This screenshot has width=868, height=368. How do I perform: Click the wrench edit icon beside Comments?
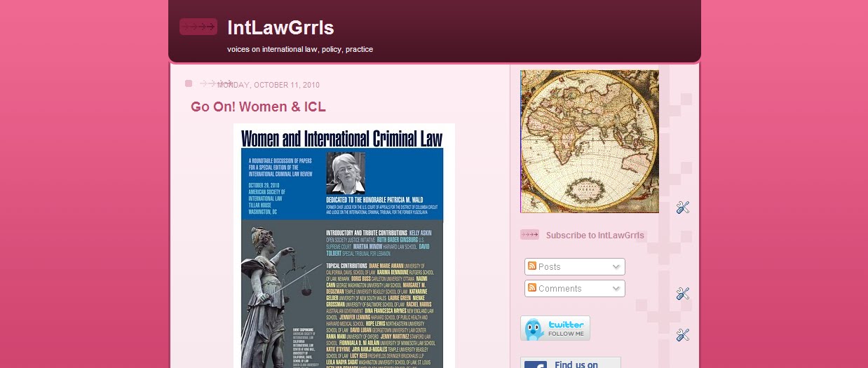(x=683, y=294)
